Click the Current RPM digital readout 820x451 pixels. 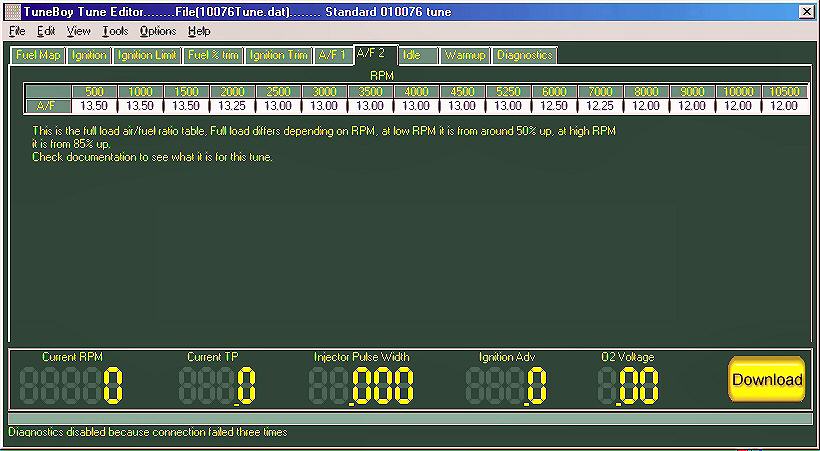pyautogui.click(x=72, y=386)
